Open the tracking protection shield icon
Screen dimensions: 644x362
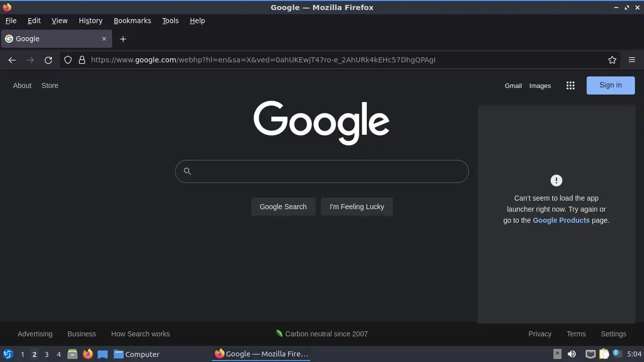(x=68, y=60)
